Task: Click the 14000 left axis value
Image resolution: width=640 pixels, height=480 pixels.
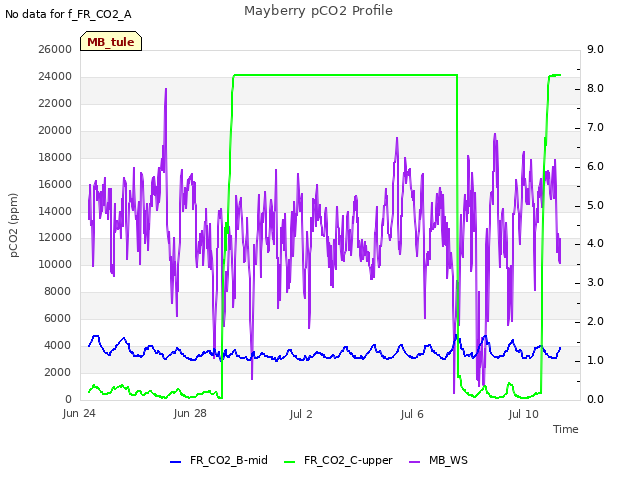Action: click(55, 211)
